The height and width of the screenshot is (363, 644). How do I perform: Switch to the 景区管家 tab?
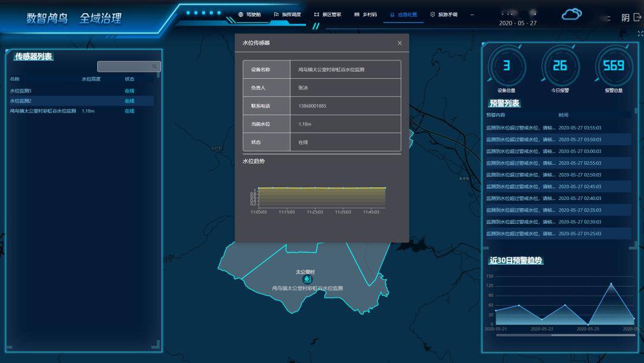click(328, 14)
